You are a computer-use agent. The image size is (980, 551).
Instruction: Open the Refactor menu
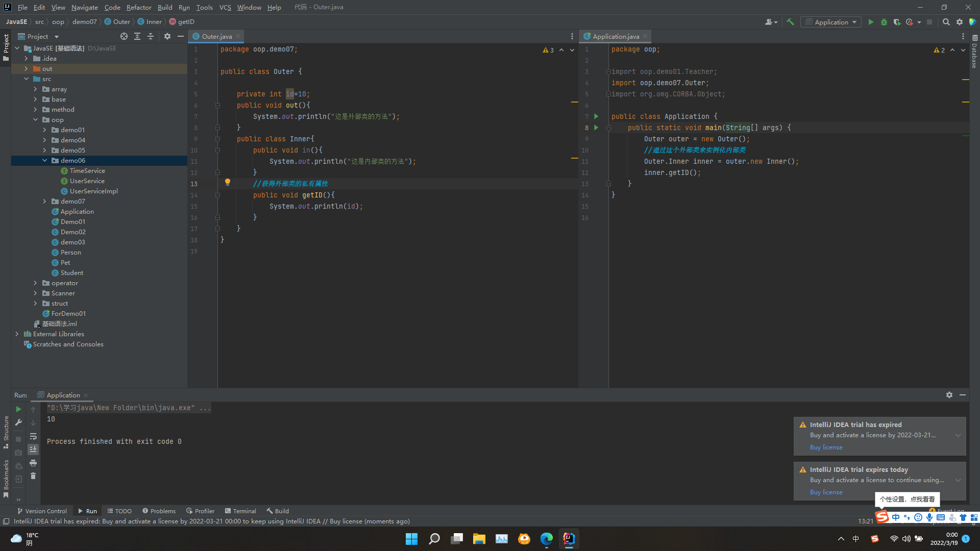coord(139,7)
